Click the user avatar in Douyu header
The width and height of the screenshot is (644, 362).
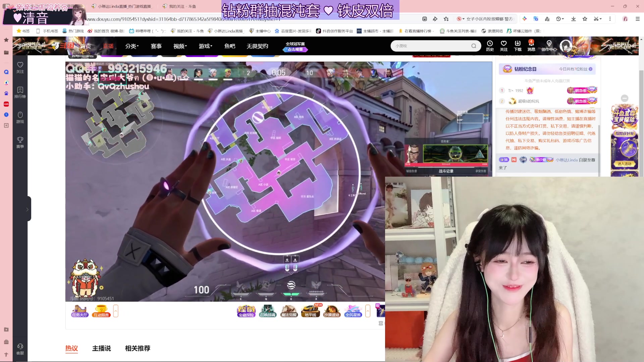566,46
